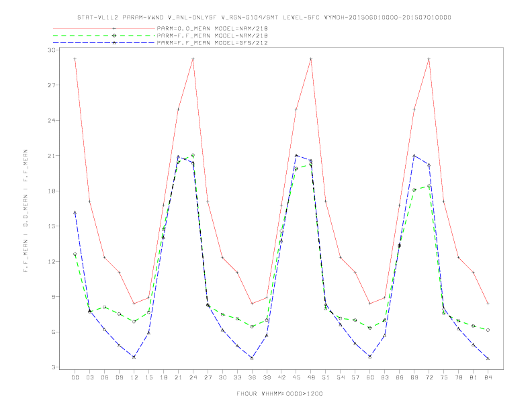
Task: Click x-axis forecast hour tick 66
Action: pos(400,377)
